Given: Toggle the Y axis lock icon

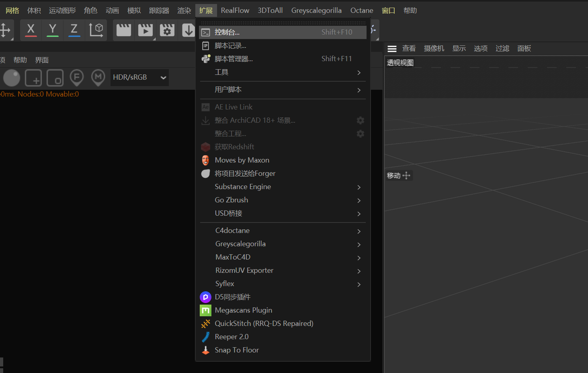Looking at the screenshot, I should click(x=53, y=30).
